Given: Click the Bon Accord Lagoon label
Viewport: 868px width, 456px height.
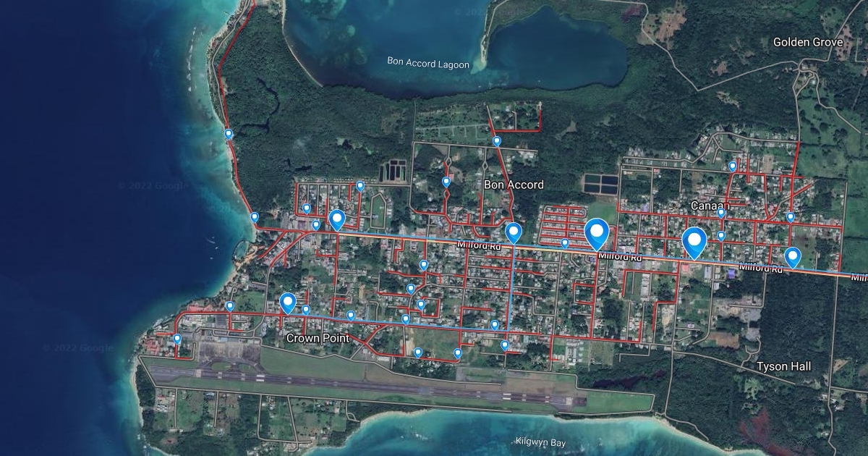Looking at the screenshot, I should [428, 63].
